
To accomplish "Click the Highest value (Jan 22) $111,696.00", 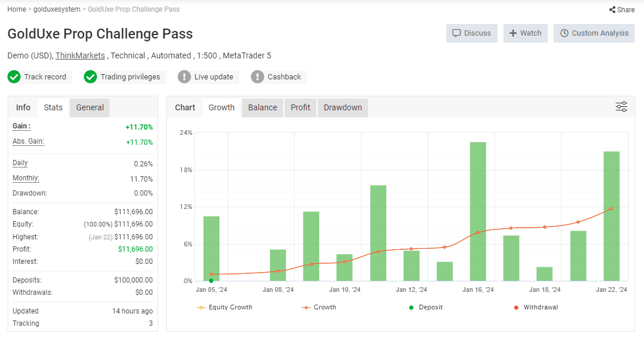I will 121,237.
